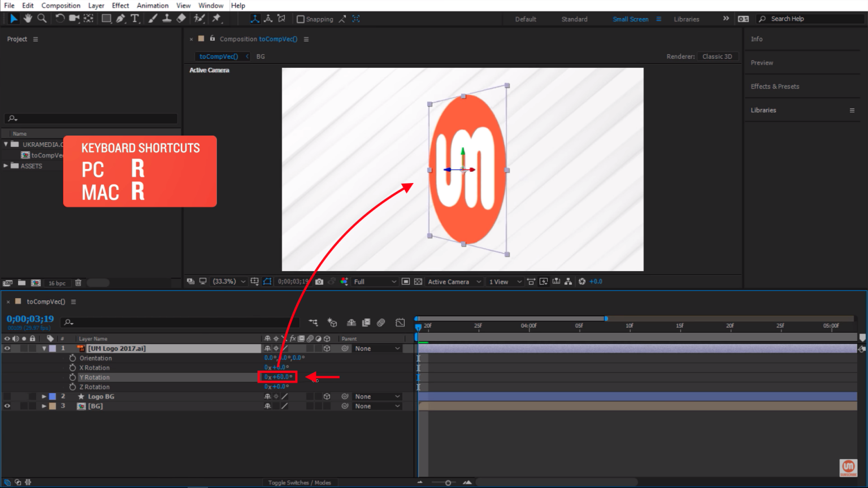Image resolution: width=868 pixels, height=488 pixels.
Task: Enable the Snapping checkbox
Action: [x=301, y=19]
